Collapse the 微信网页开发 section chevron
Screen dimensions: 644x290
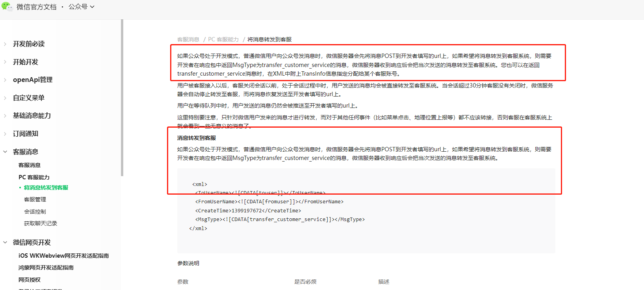(x=5, y=242)
